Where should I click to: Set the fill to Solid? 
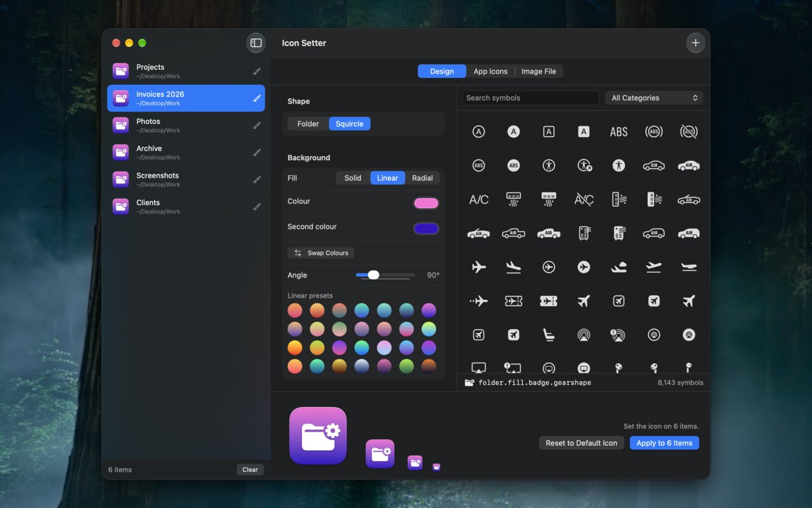click(353, 178)
